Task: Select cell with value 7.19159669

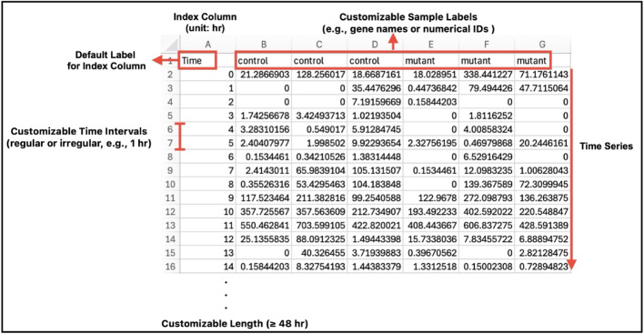Action: pos(375,102)
